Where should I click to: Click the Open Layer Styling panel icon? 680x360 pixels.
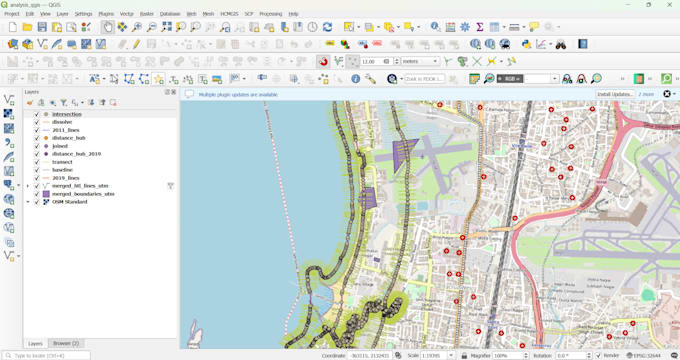[x=30, y=103]
